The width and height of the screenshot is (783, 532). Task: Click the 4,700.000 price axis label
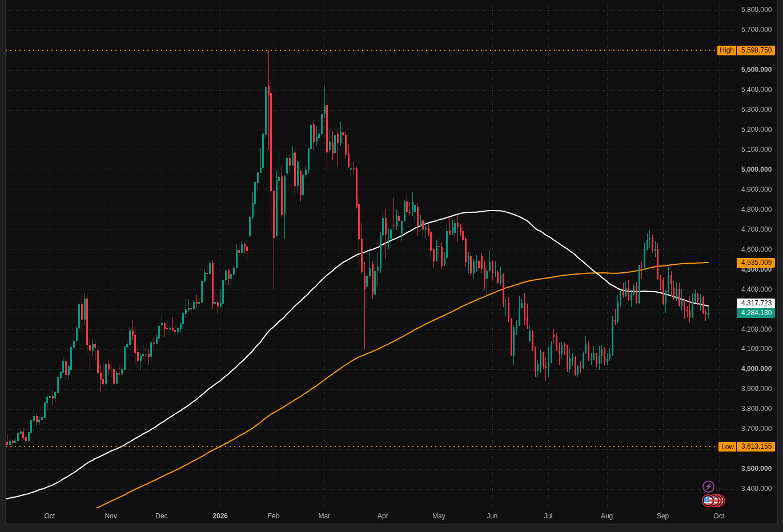[756, 229]
